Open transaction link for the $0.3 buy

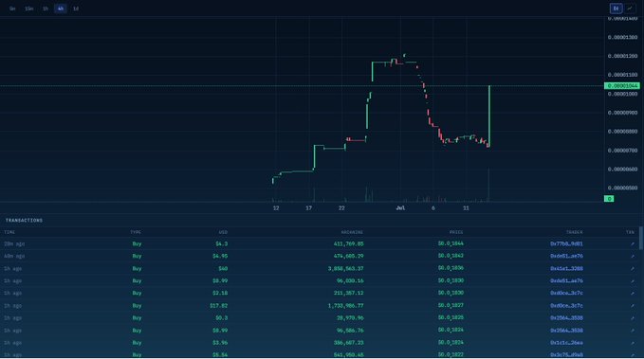632,318
